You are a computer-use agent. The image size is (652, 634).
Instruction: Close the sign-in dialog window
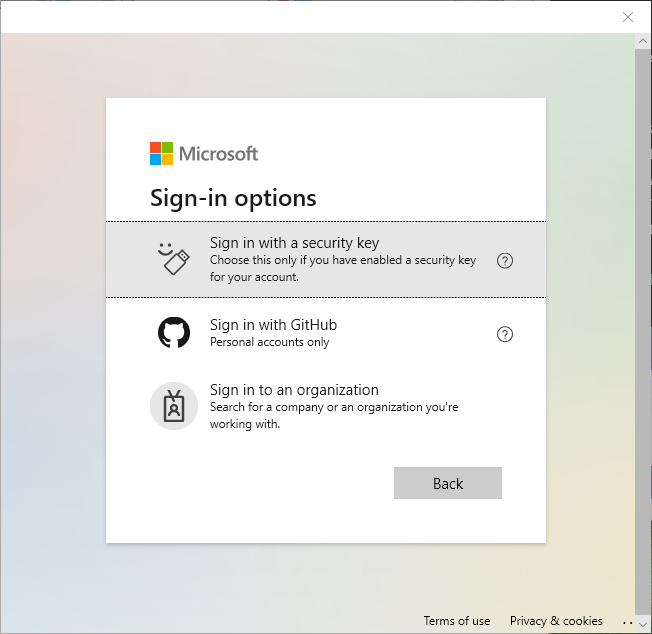tap(628, 17)
